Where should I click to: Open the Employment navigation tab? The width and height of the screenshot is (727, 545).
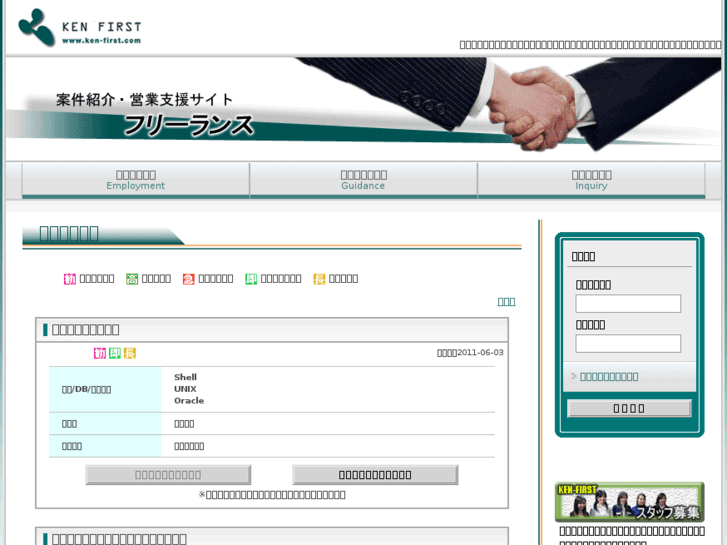[135, 180]
